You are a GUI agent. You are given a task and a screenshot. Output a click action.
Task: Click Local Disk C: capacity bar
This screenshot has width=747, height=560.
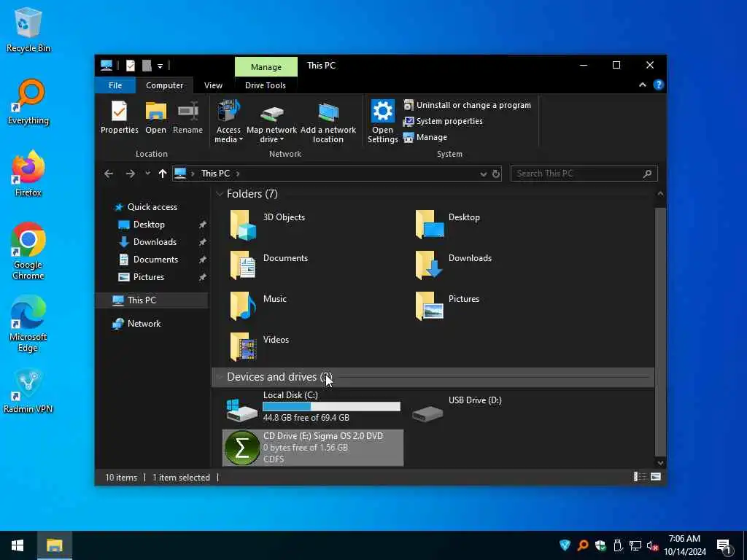point(332,407)
